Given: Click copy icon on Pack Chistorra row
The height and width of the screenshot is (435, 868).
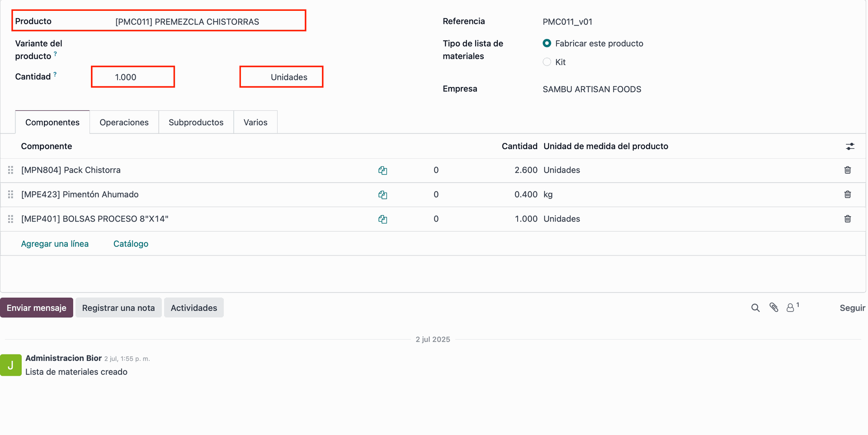Looking at the screenshot, I should (382, 170).
